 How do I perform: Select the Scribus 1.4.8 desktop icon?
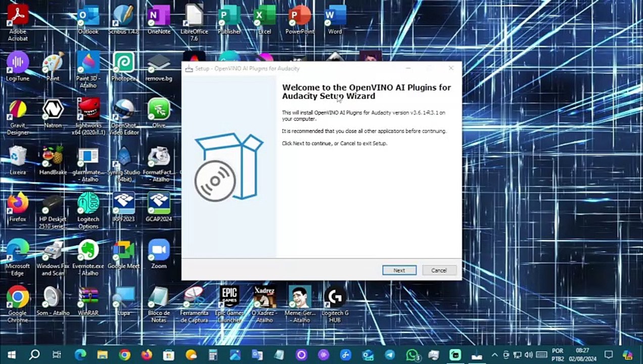coord(123,20)
